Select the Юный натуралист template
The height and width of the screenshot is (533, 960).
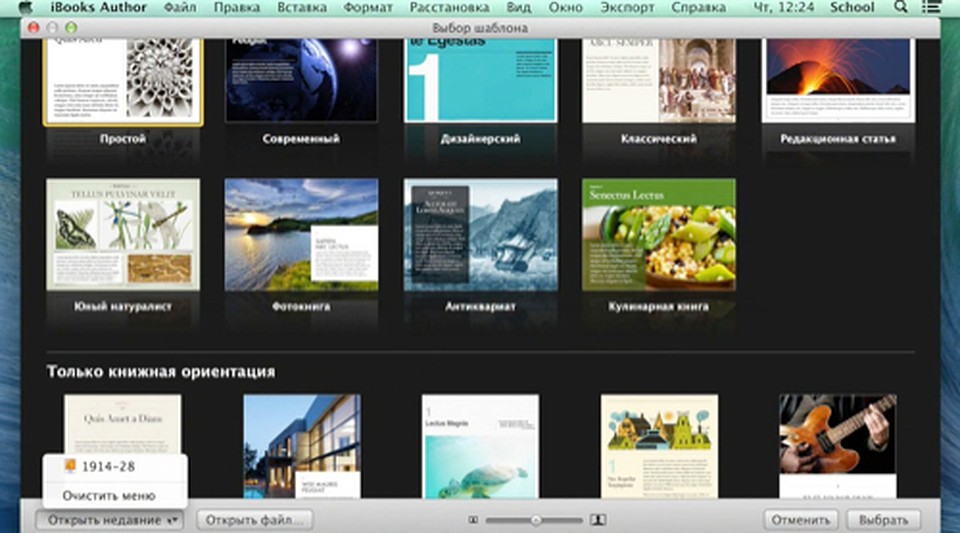click(123, 234)
